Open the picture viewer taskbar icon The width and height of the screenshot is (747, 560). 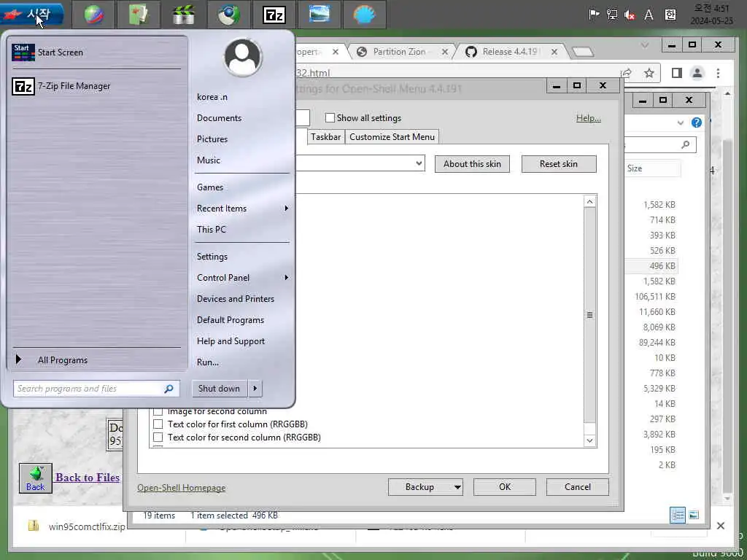pyautogui.click(x=319, y=15)
